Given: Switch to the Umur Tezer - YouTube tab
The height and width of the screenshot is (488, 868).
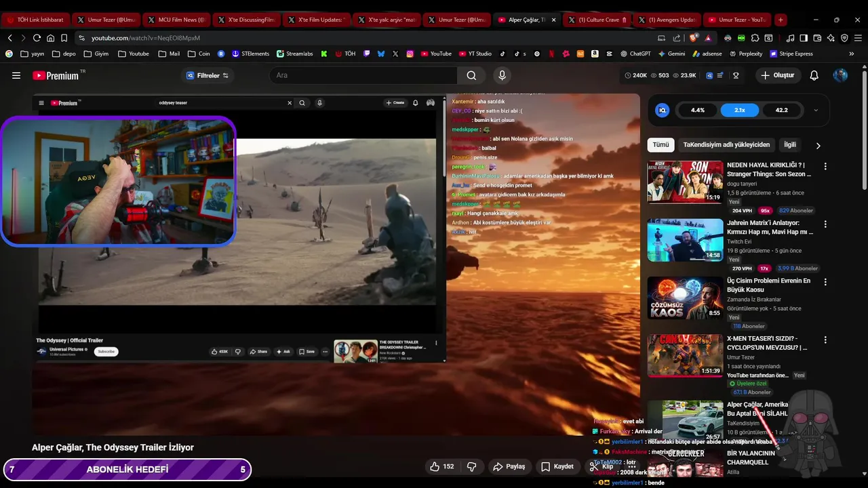Looking at the screenshot, I should click(737, 20).
